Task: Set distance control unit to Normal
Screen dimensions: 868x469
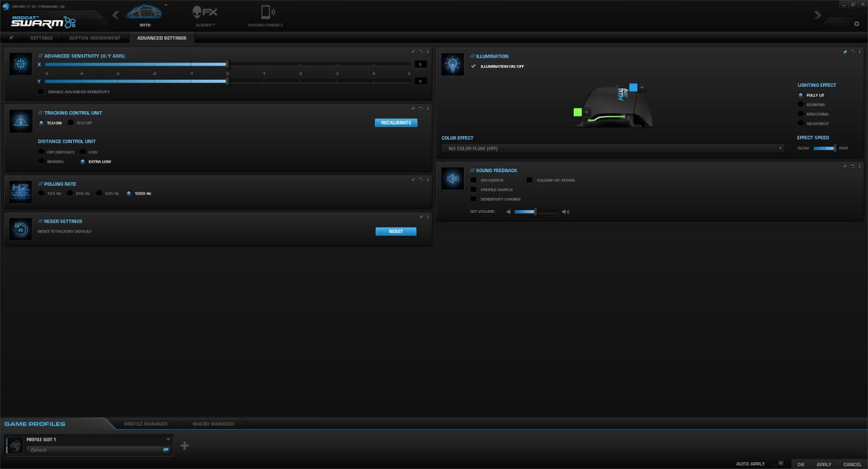Action: [x=41, y=161]
